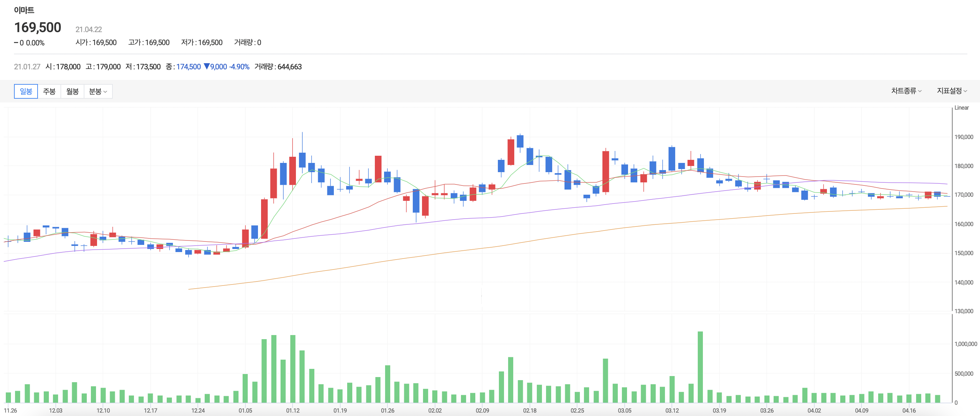Click the 1,000,000 volume axis label
Image resolution: width=980 pixels, height=416 pixels.
[x=965, y=344]
